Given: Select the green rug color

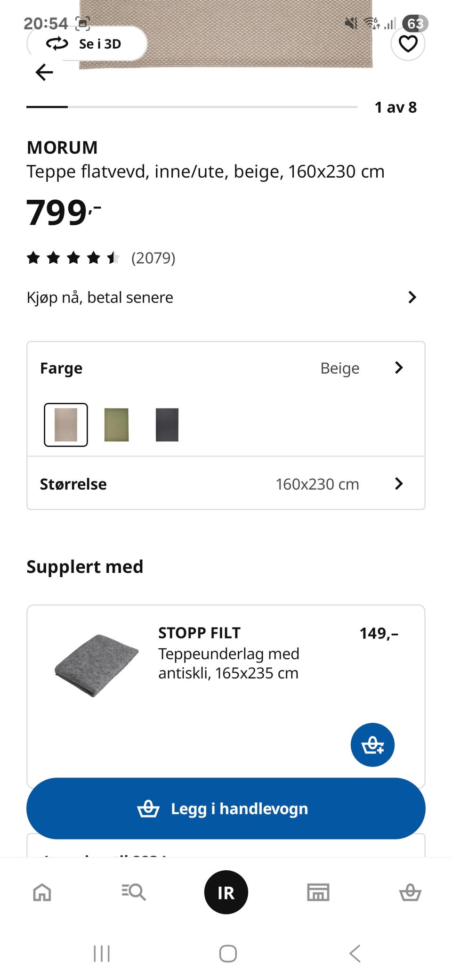Looking at the screenshot, I should click(116, 425).
